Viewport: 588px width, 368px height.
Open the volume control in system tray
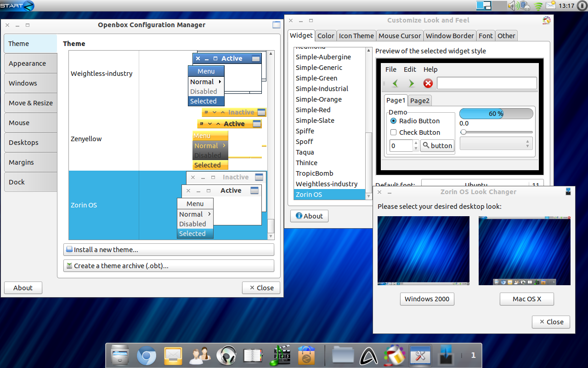point(513,6)
